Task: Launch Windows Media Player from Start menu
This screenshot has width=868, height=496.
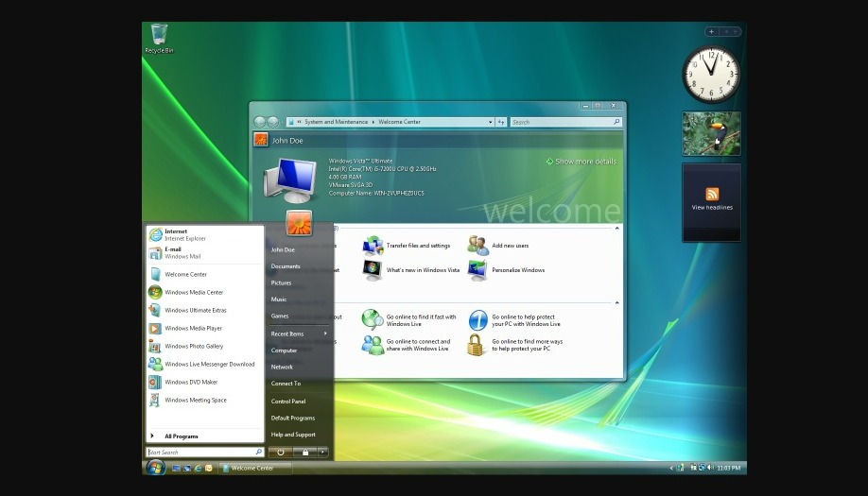Action: (193, 328)
